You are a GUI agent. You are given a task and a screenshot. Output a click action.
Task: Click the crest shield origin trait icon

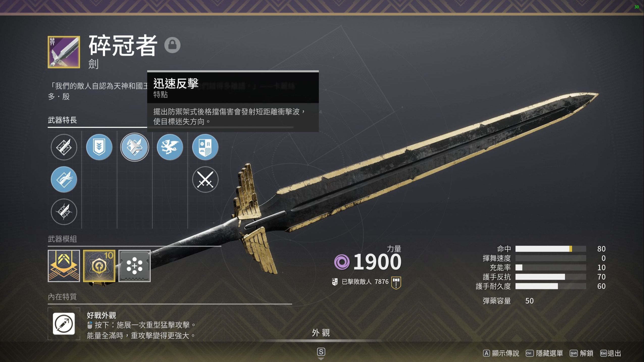[205, 147]
